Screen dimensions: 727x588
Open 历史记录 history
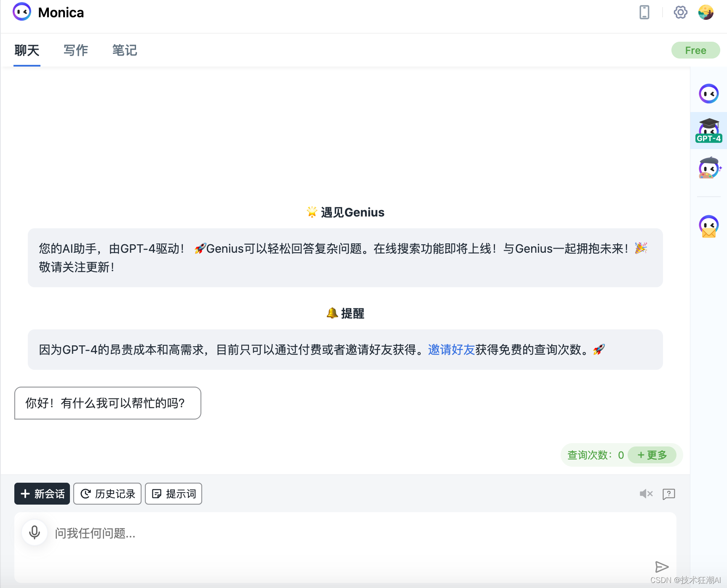[x=107, y=494]
